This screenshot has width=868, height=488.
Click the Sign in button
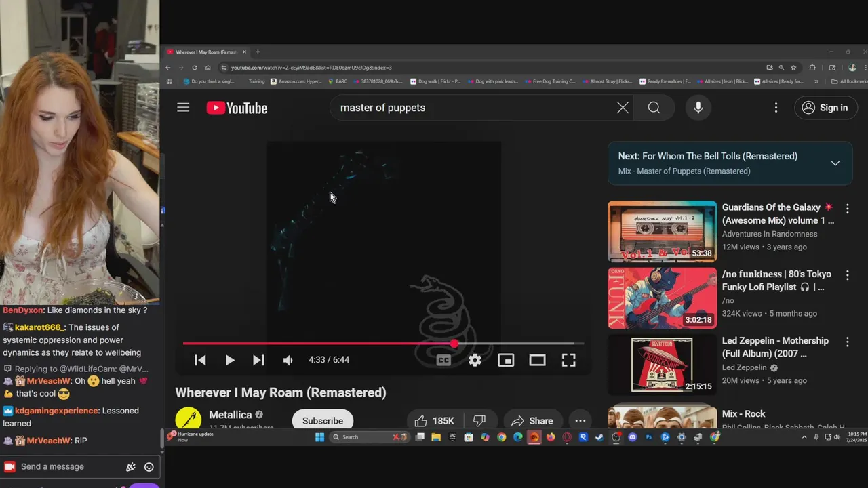click(825, 108)
